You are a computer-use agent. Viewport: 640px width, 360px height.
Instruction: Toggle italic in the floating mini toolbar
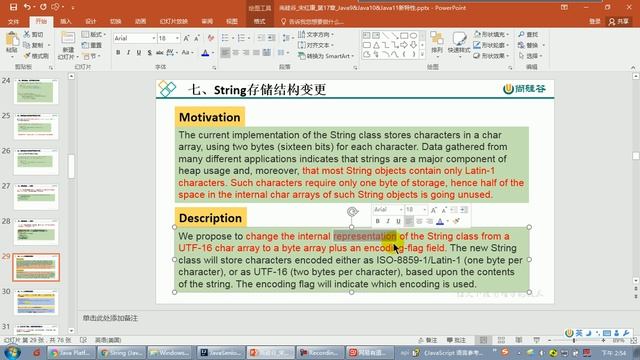pos(388,221)
